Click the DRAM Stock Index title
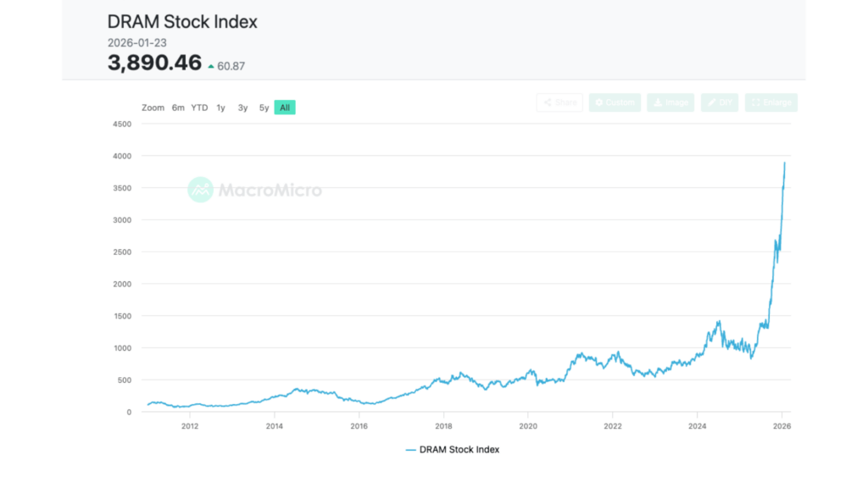The image size is (868, 488). [x=182, y=23]
